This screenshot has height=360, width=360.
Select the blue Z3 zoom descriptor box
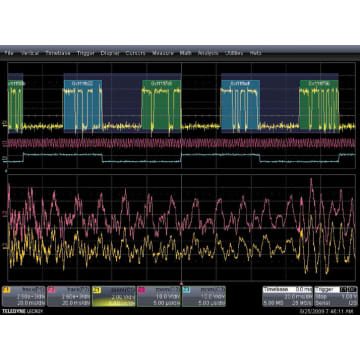tap(204, 296)
